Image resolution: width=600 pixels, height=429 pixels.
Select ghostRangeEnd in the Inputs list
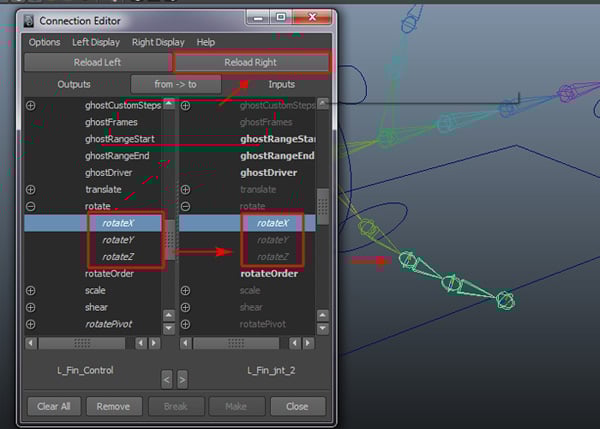[277, 156]
